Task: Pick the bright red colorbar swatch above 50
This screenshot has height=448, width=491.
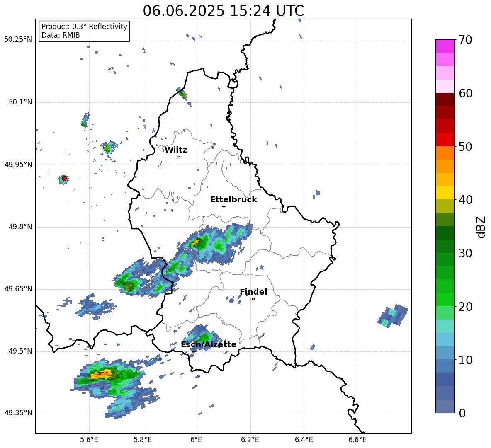Action: [x=445, y=140]
